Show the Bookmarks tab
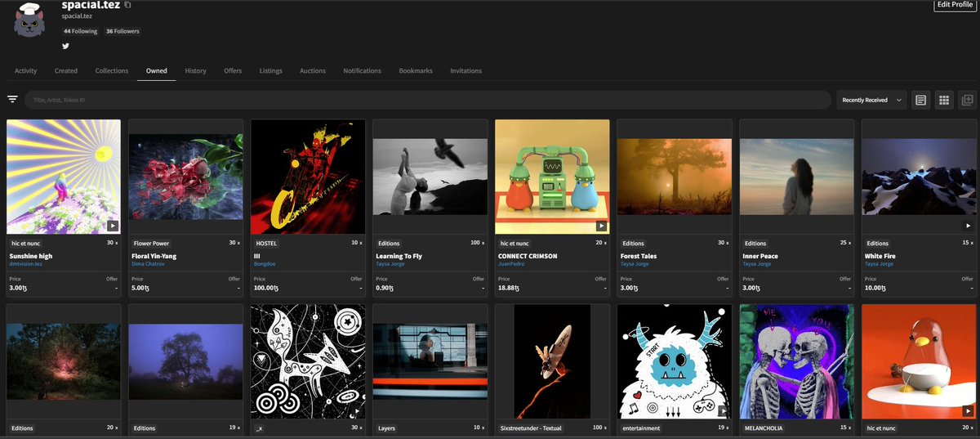This screenshot has height=439, width=980. pyautogui.click(x=416, y=71)
